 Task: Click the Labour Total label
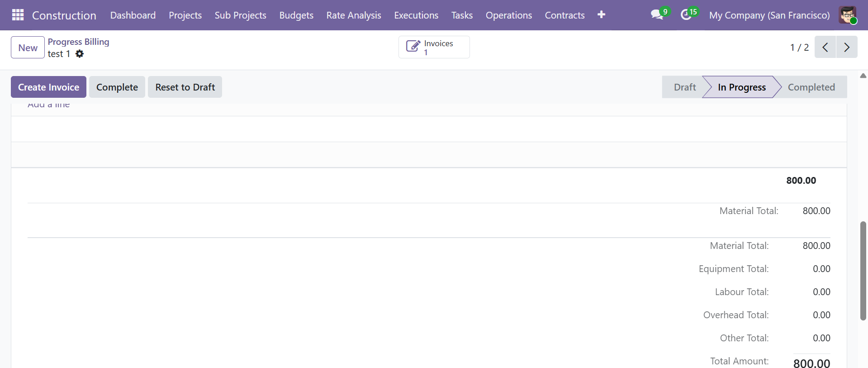tap(742, 292)
